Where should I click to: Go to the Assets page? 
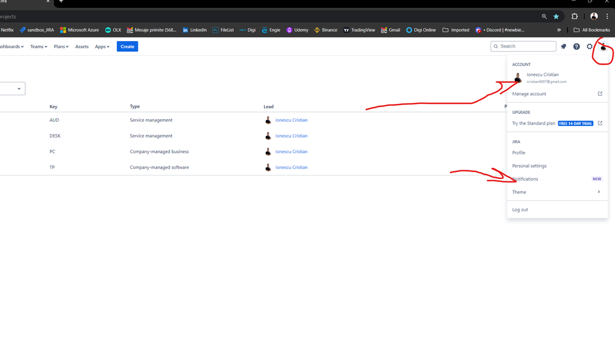[82, 47]
